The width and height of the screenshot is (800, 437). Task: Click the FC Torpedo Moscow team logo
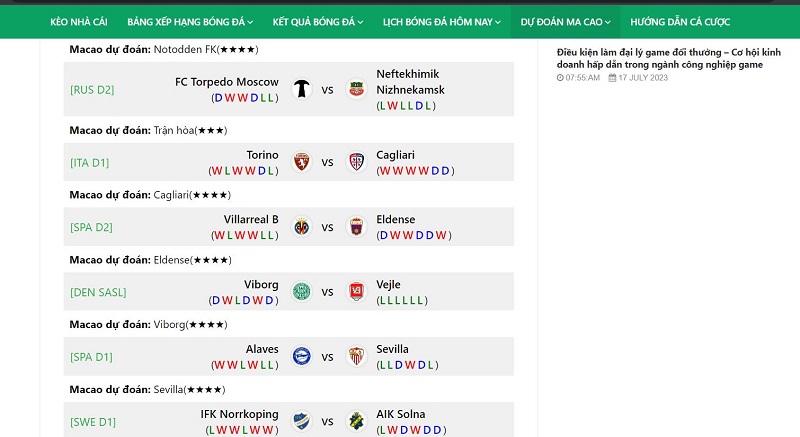(302, 89)
